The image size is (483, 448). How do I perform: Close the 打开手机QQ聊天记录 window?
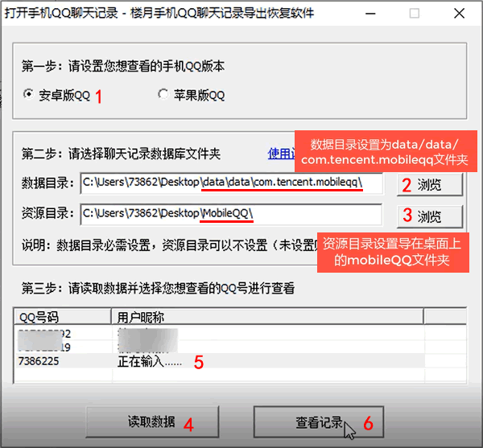(x=460, y=14)
